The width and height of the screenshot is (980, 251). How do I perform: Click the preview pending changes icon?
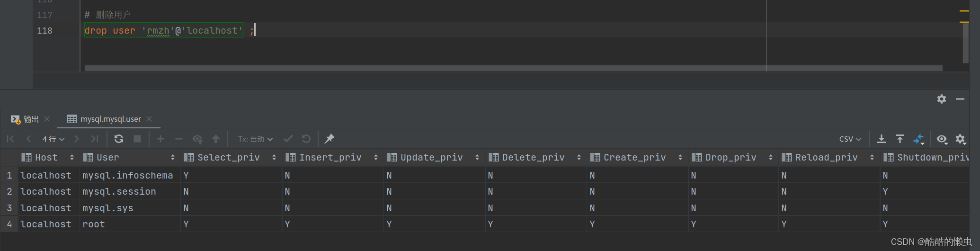[x=197, y=139]
